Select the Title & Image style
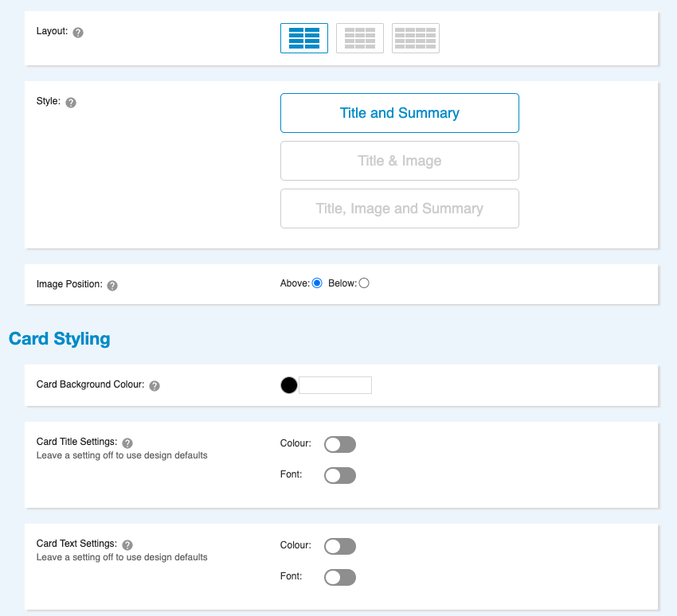This screenshot has width=677, height=616. pos(399,161)
